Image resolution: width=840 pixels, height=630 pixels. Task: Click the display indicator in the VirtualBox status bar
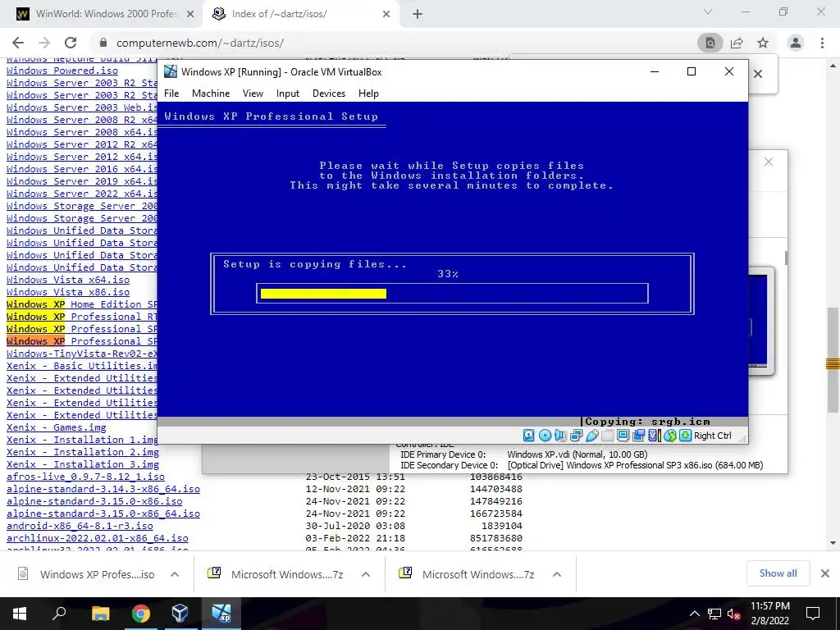click(x=623, y=436)
